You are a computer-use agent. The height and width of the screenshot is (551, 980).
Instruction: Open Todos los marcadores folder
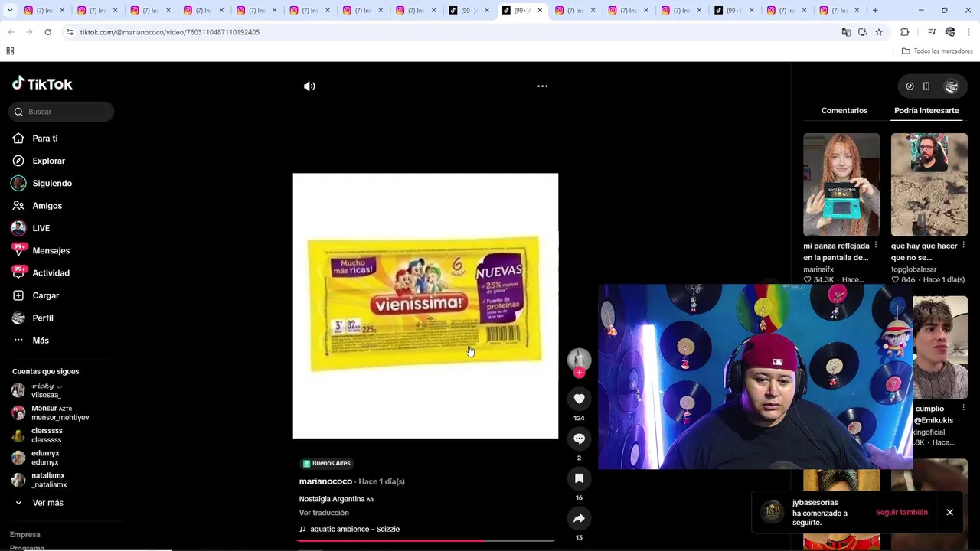point(937,51)
